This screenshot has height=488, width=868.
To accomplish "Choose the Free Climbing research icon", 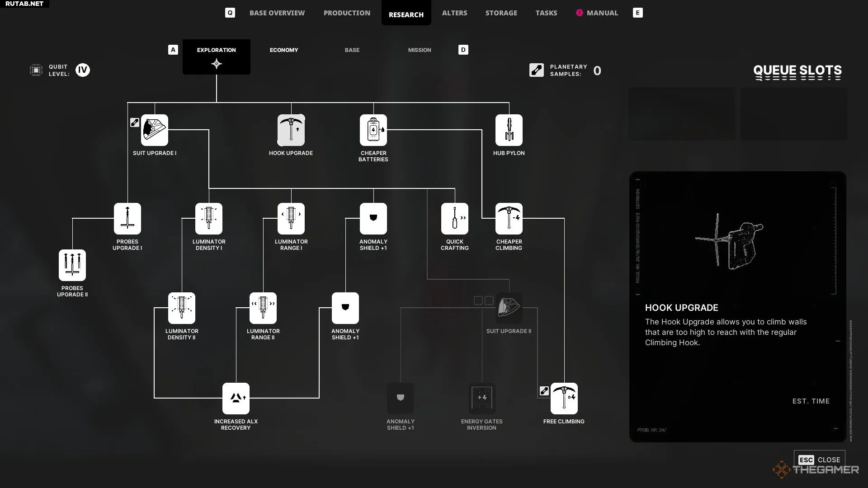I will point(564,399).
